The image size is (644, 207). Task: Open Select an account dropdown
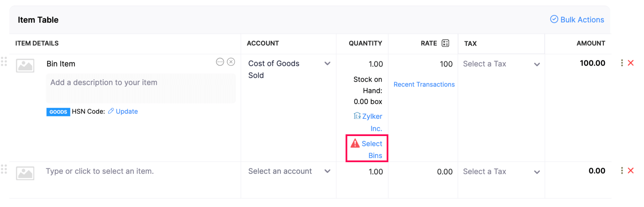tap(327, 171)
